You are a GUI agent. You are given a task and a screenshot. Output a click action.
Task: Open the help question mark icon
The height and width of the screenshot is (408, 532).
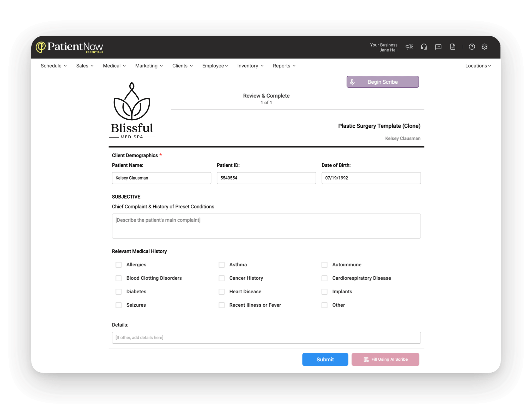pos(472,47)
